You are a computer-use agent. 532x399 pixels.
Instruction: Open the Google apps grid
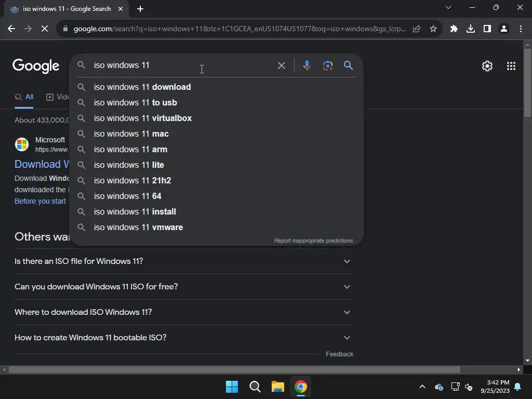point(511,66)
